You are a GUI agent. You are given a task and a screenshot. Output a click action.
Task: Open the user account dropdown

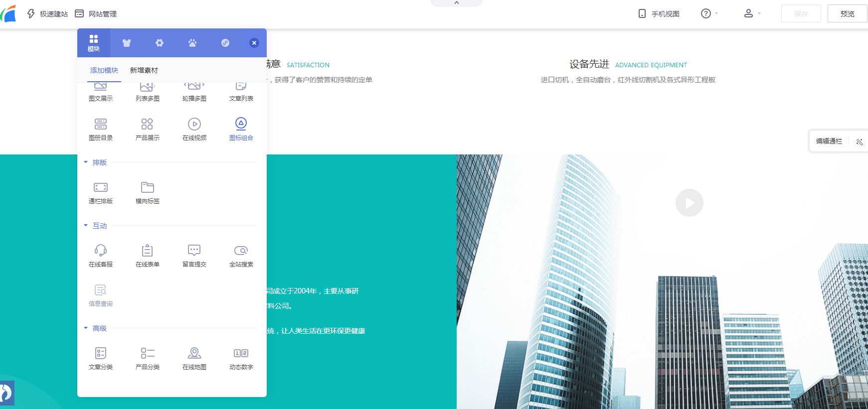[751, 14]
